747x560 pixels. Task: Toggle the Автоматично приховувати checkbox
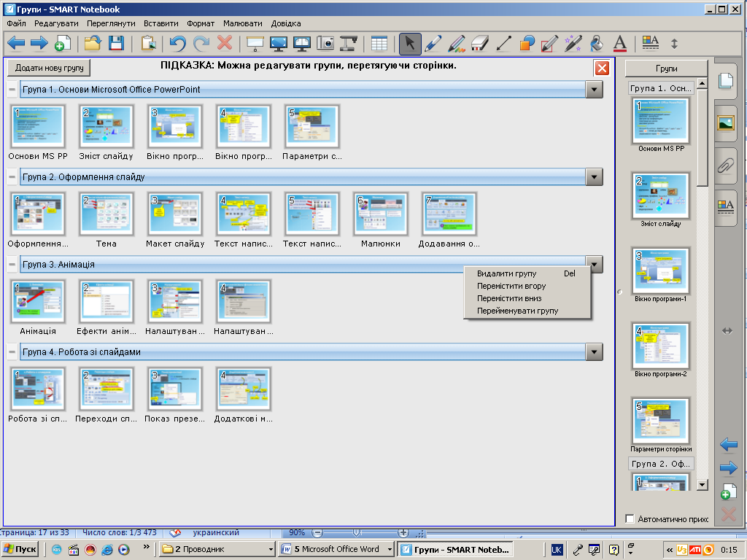(630, 518)
